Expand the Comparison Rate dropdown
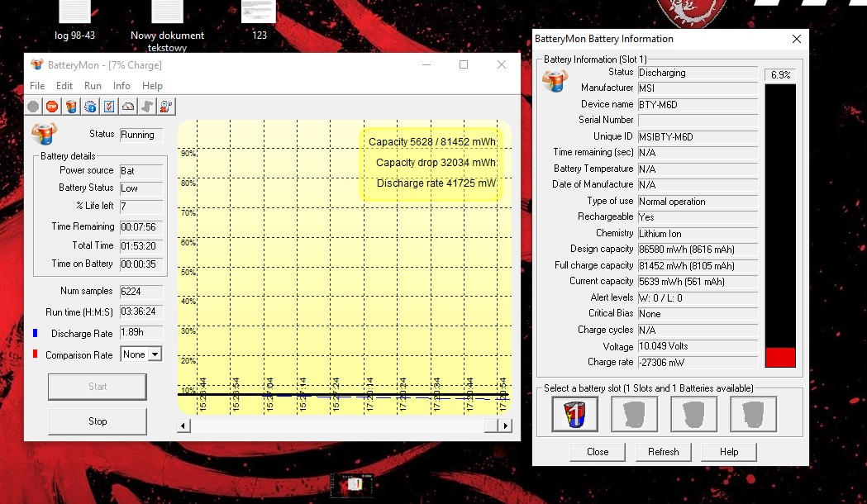Screen dimensions: 867x504 pos(155,354)
